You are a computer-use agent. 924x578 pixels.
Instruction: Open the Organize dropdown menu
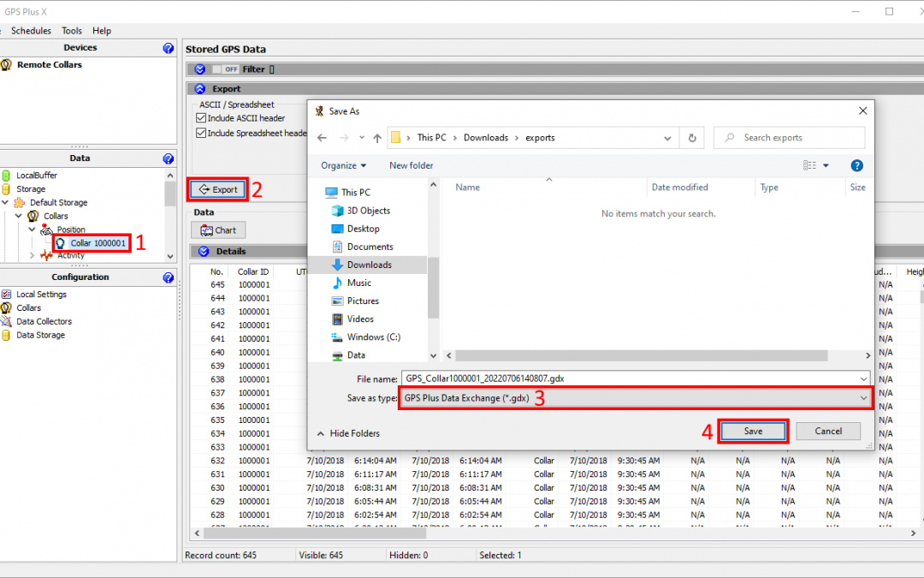343,165
